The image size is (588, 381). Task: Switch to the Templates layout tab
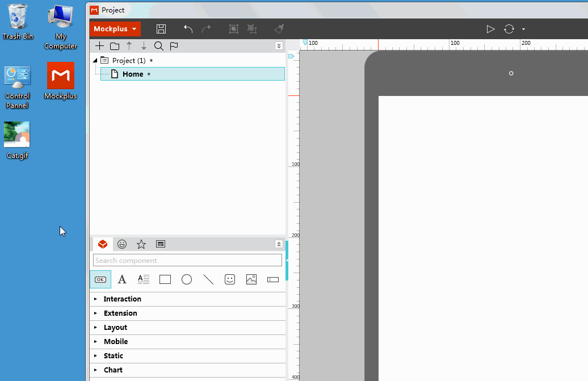click(x=161, y=244)
